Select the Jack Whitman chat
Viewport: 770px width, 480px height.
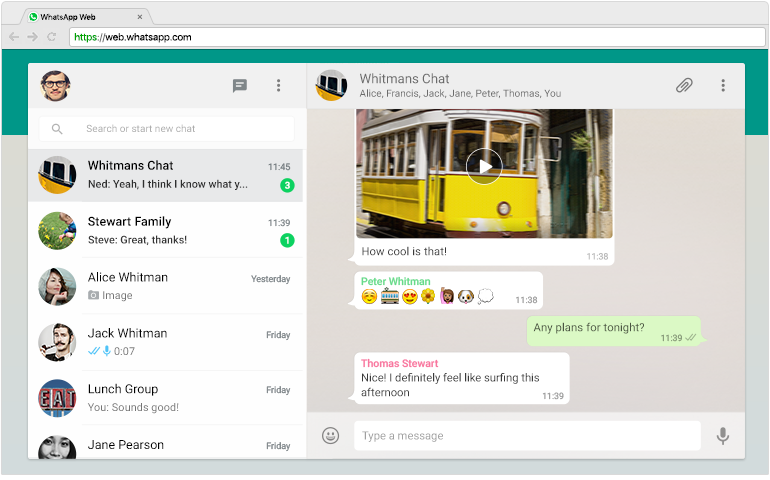tap(166, 342)
